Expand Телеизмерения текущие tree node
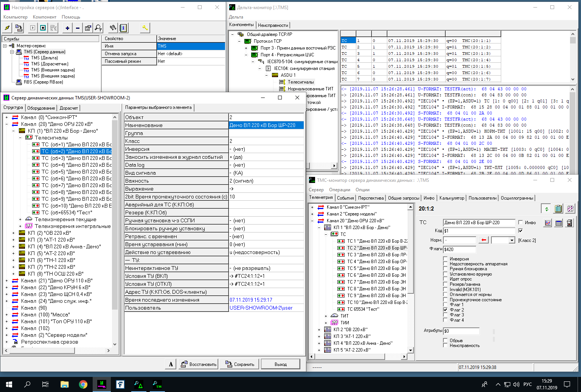The width and height of the screenshot is (581, 392). click(x=20, y=220)
